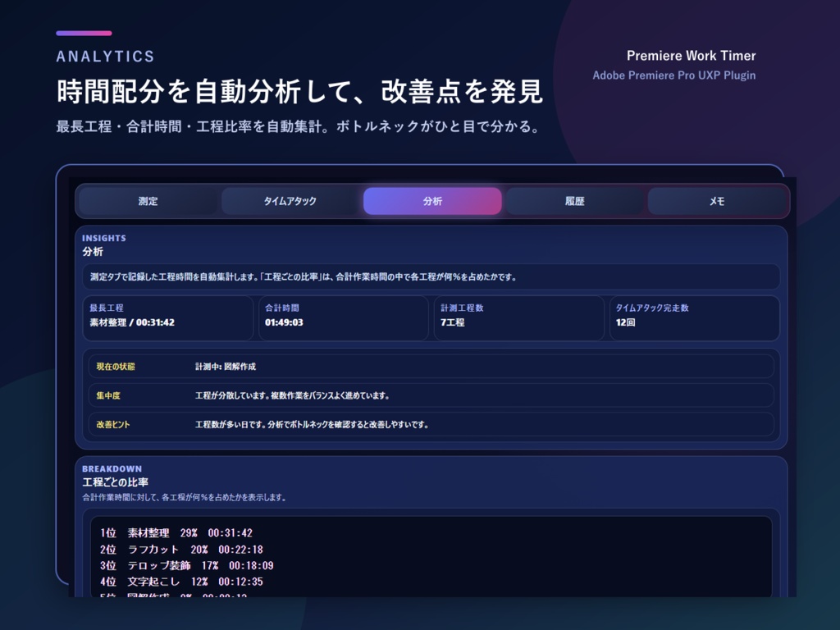The width and height of the screenshot is (840, 630).
Task: Click the BREAKDOWN section label
Action: (x=112, y=468)
